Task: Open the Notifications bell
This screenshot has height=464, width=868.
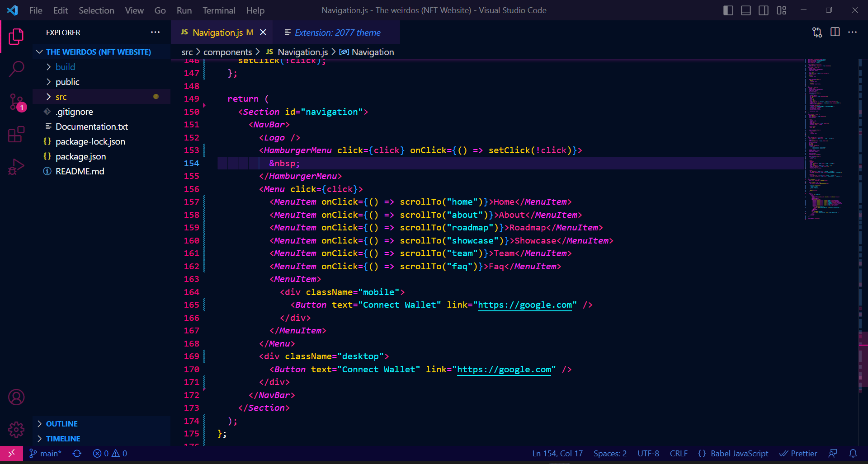Action: [854, 453]
